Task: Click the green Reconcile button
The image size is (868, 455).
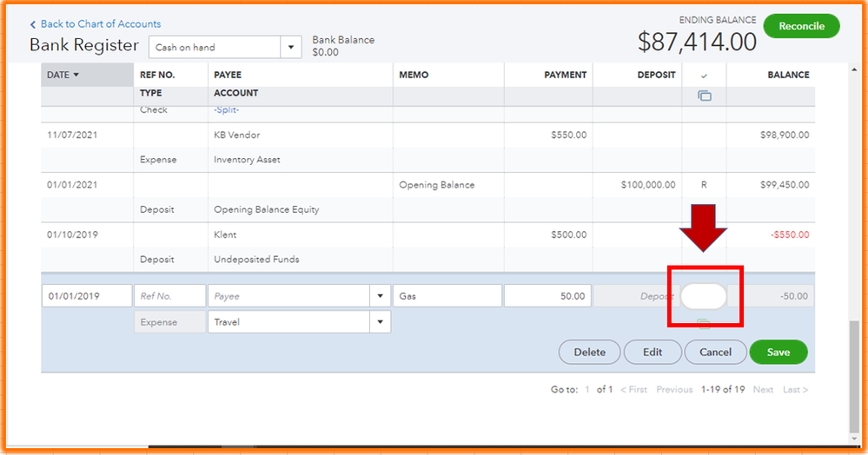Action: pyautogui.click(x=801, y=26)
